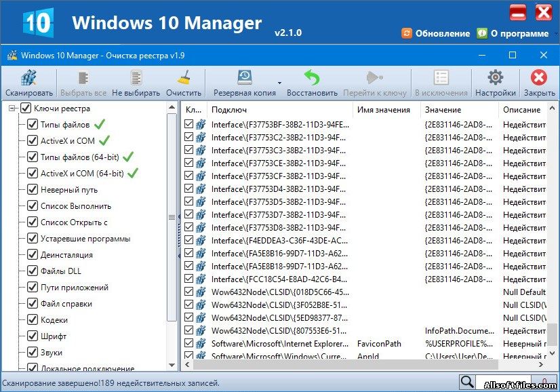
Task: Click vertical scrollbar thumb of tree panel
Action: click(x=172, y=217)
